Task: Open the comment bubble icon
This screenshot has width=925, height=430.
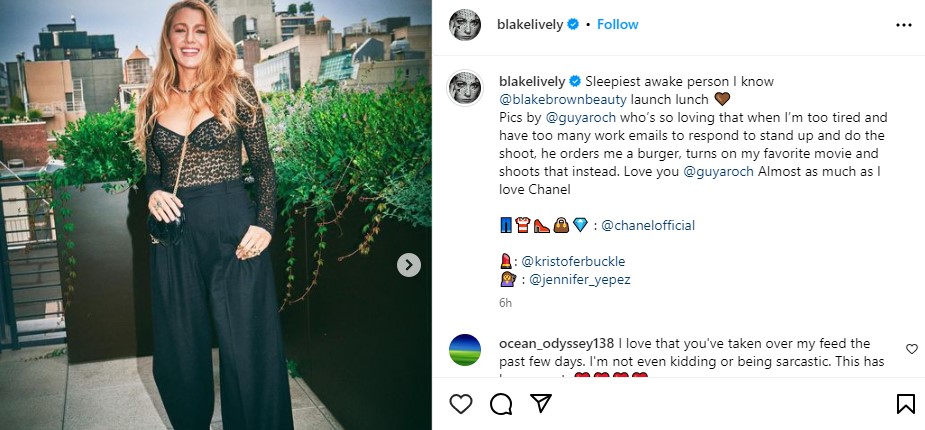Action: point(501,404)
